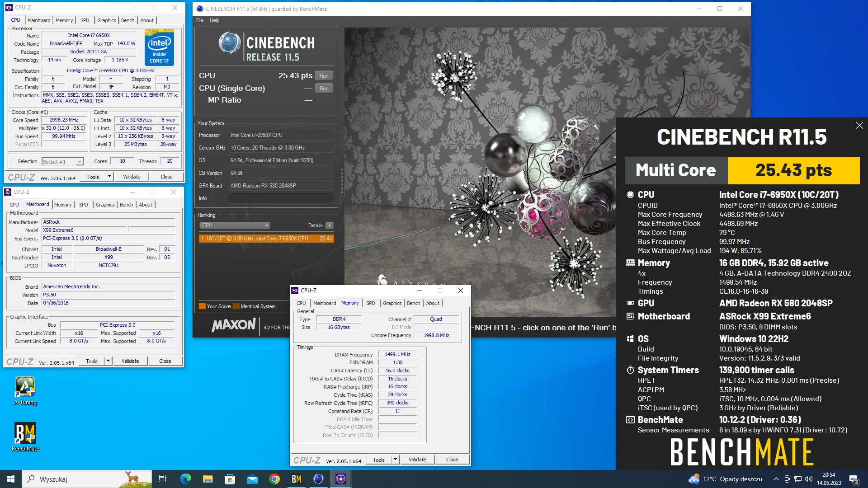Switch to CPU-Z purple icon in the taskbar
Screen dimensions: 868x488
click(340, 479)
